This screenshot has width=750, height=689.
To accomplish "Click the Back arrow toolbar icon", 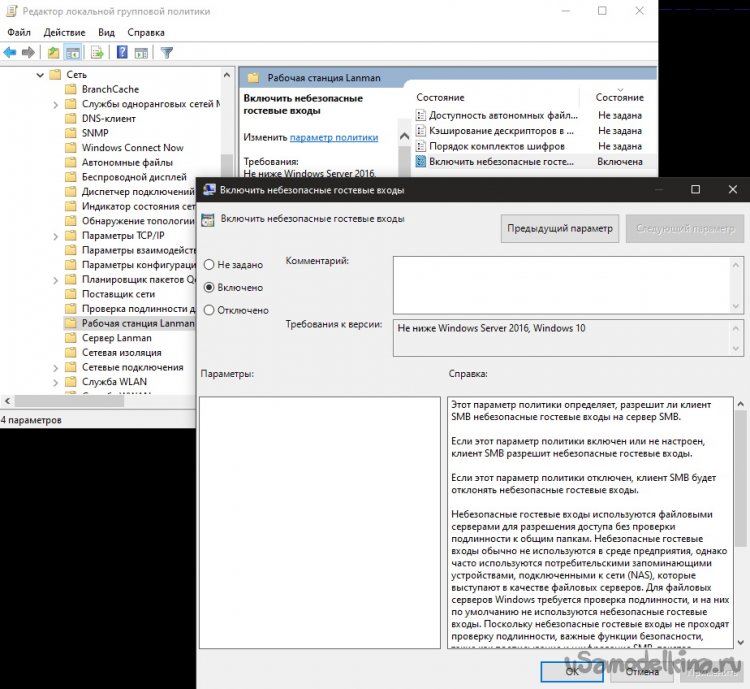I will tap(10, 52).
